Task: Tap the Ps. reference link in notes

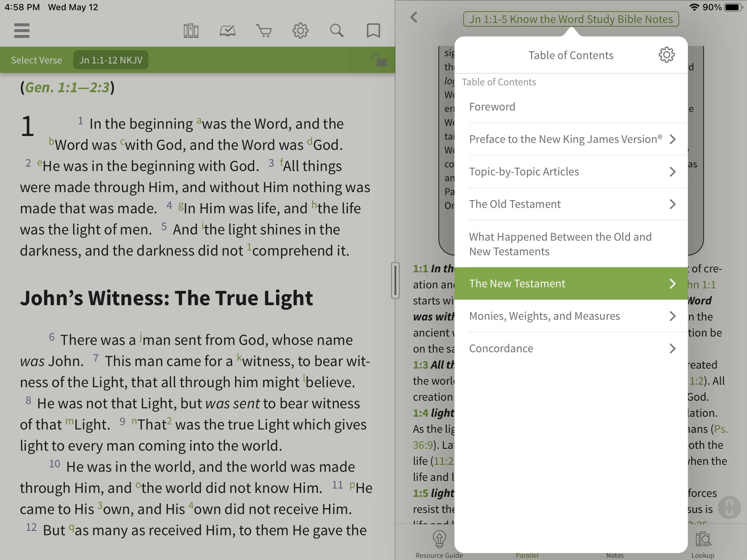Action: (x=720, y=429)
